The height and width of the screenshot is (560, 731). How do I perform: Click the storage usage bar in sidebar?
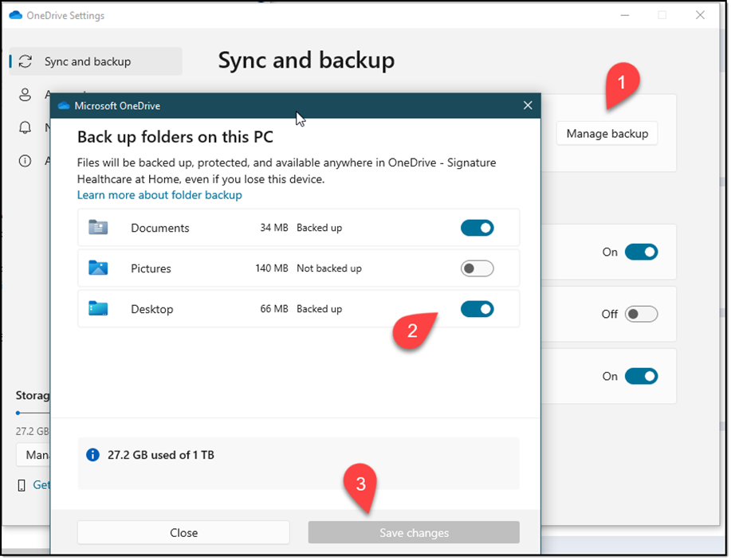(33, 413)
